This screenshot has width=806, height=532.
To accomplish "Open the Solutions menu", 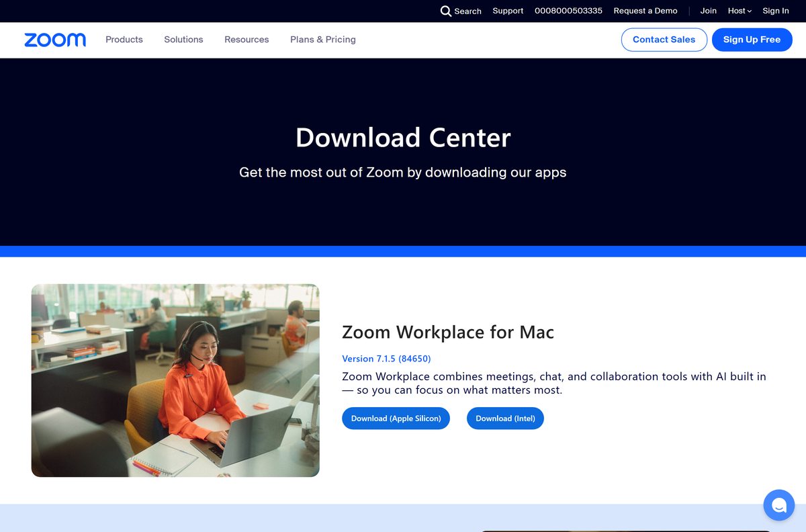I will coord(183,40).
